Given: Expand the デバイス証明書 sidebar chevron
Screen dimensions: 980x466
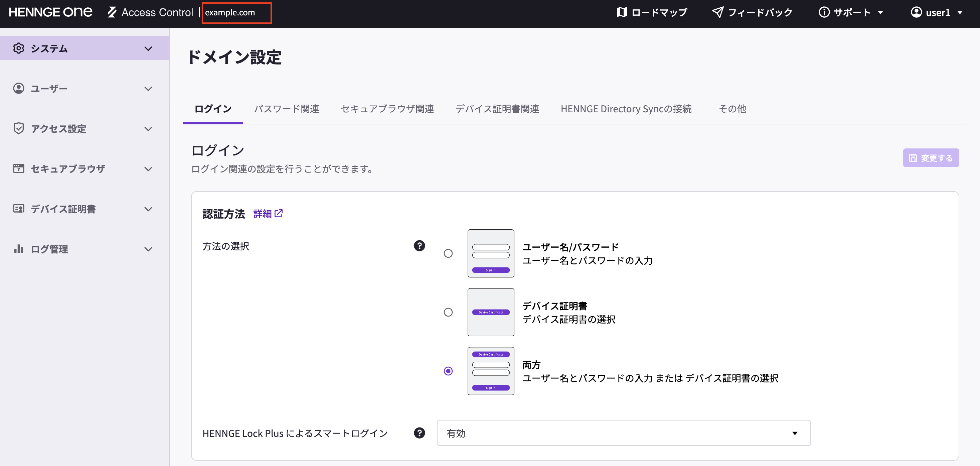Looking at the screenshot, I should click(x=148, y=209).
